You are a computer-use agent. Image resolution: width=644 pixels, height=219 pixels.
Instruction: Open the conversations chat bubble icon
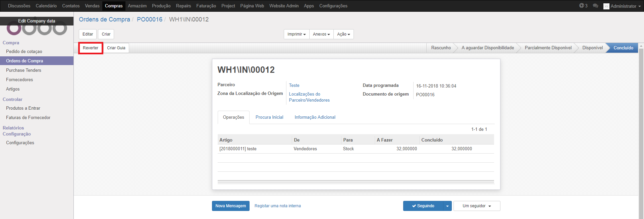[595, 6]
